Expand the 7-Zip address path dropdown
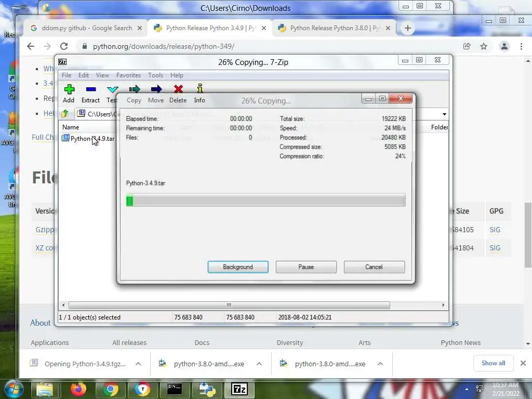 click(x=444, y=114)
